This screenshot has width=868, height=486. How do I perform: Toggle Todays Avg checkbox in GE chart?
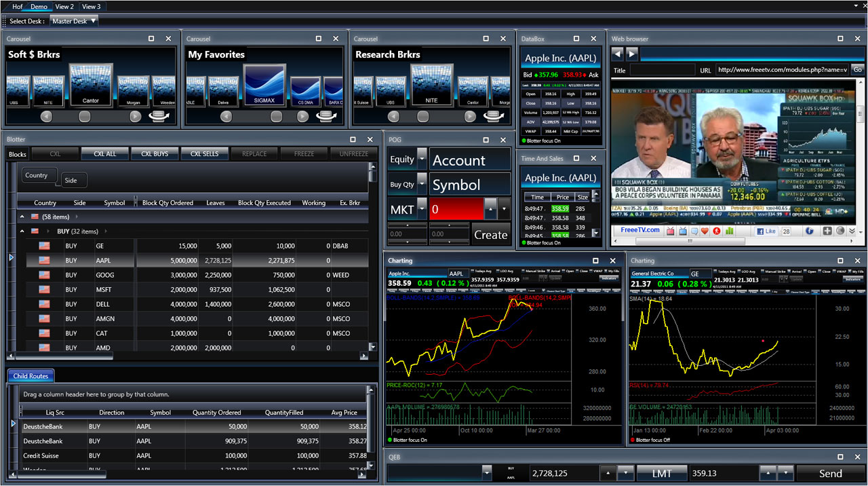click(x=714, y=271)
